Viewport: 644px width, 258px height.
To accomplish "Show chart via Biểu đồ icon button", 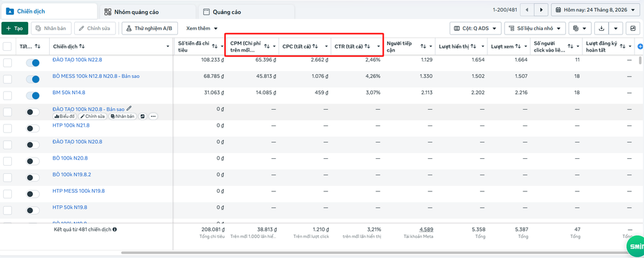I will point(65,117).
